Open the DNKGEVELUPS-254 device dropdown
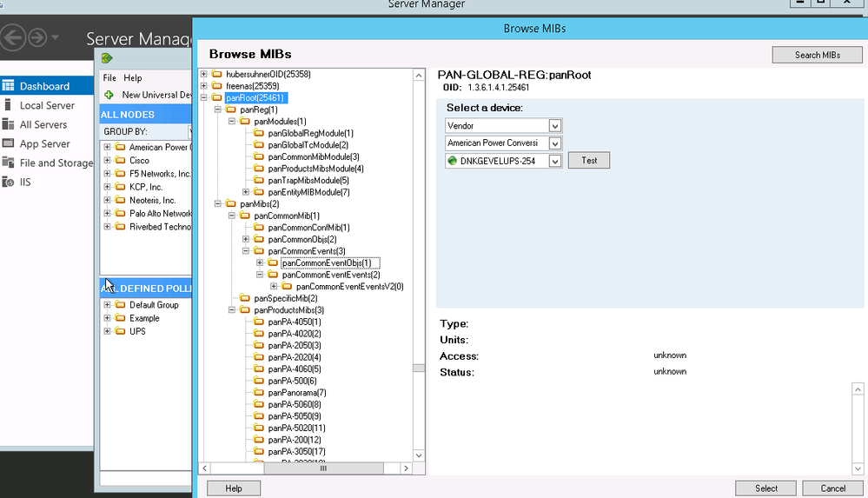This screenshot has height=498, width=868. (555, 161)
